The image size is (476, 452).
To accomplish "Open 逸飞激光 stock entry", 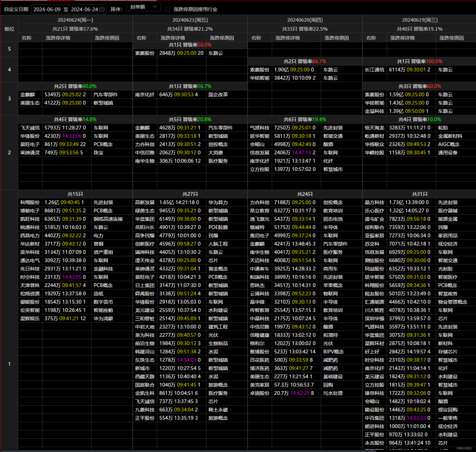I will (x=259, y=219).
